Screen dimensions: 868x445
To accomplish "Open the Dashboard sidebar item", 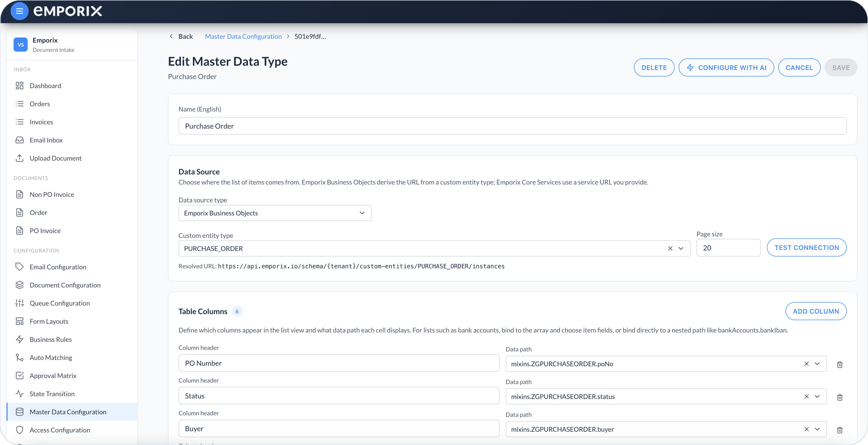I will 72,86.
